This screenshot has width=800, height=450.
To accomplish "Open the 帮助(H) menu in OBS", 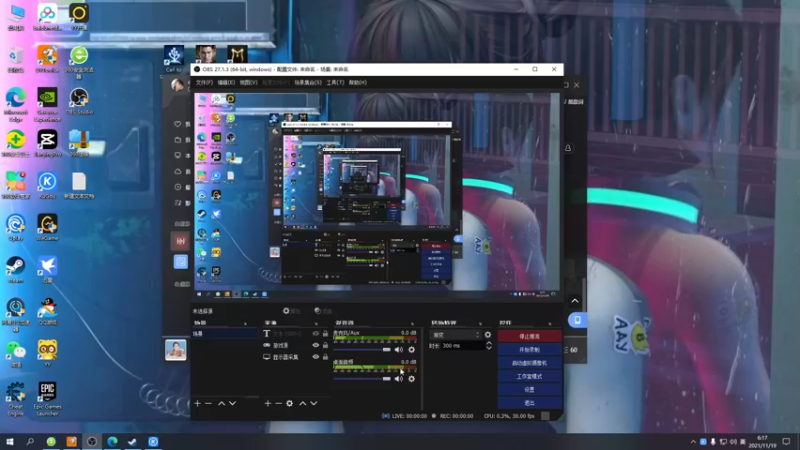I will (358, 83).
